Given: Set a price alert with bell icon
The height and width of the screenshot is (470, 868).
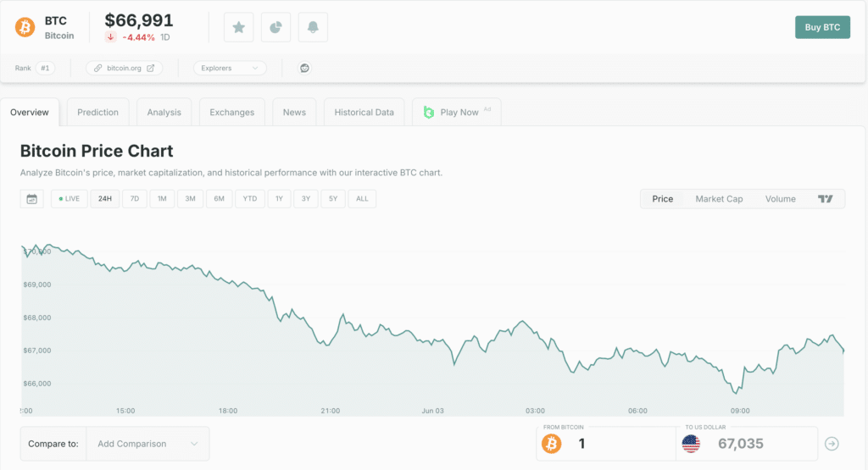Looking at the screenshot, I should (313, 27).
